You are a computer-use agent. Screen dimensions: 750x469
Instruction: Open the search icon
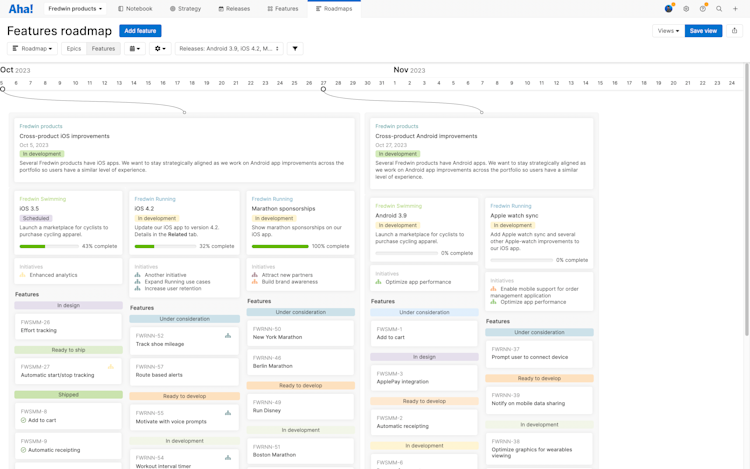point(719,9)
